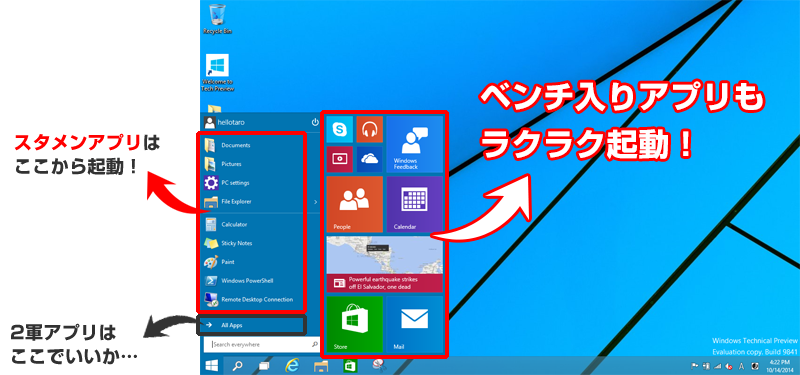Open the Recycle Bin desktop icon
This screenshot has width=800, height=375.
(x=218, y=18)
